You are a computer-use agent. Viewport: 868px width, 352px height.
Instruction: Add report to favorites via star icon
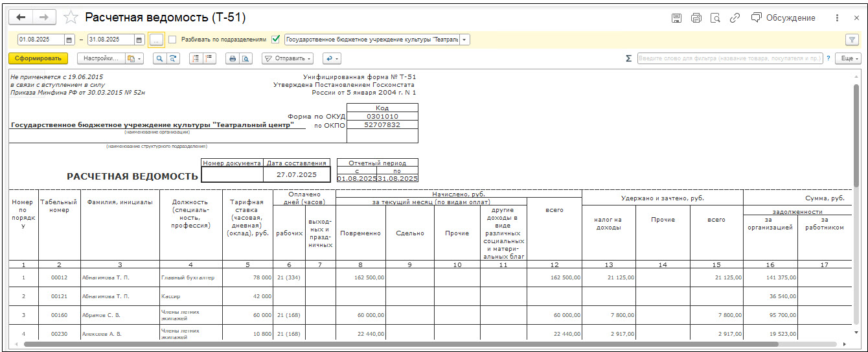(71, 18)
